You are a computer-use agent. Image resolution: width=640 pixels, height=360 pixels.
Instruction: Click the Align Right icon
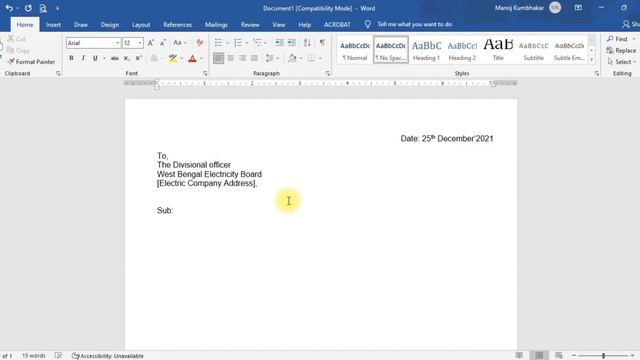click(242, 58)
